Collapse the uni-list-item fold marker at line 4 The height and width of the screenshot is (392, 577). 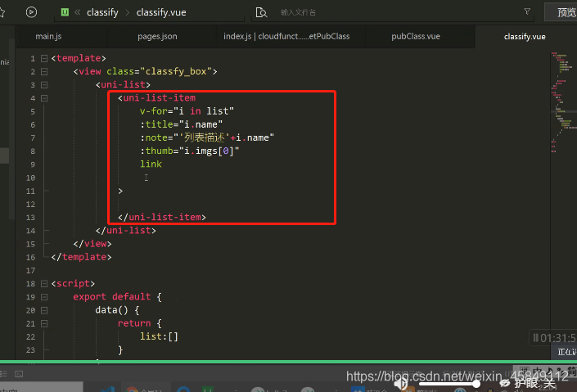pos(44,98)
